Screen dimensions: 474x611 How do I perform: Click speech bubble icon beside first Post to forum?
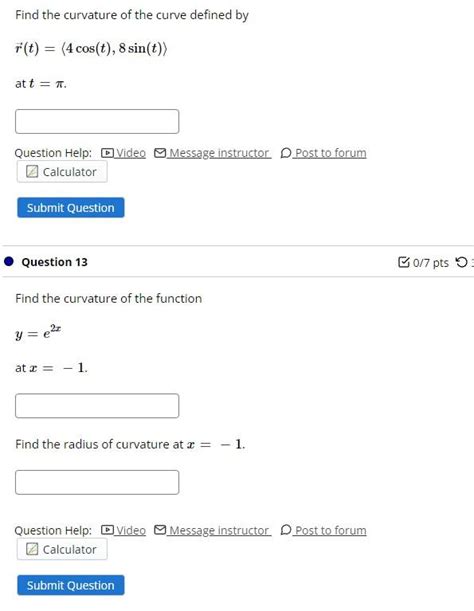click(286, 153)
